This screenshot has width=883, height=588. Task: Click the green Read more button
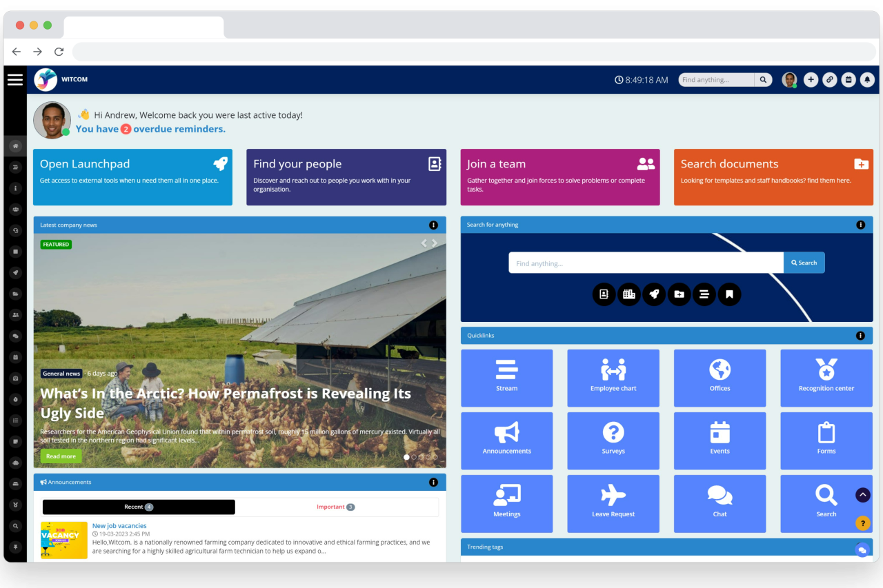pos(61,456)
